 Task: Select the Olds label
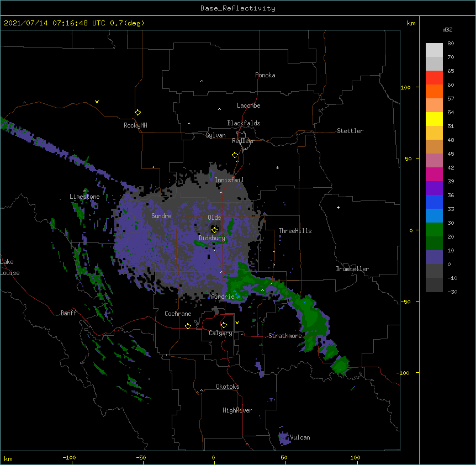214,218
